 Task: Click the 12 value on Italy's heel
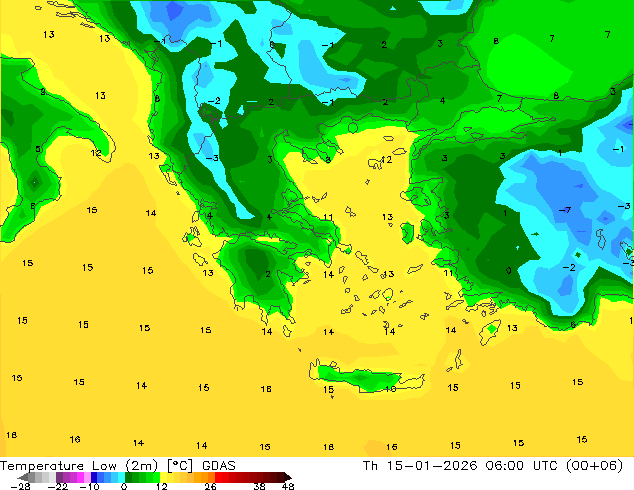click(96, 153)
